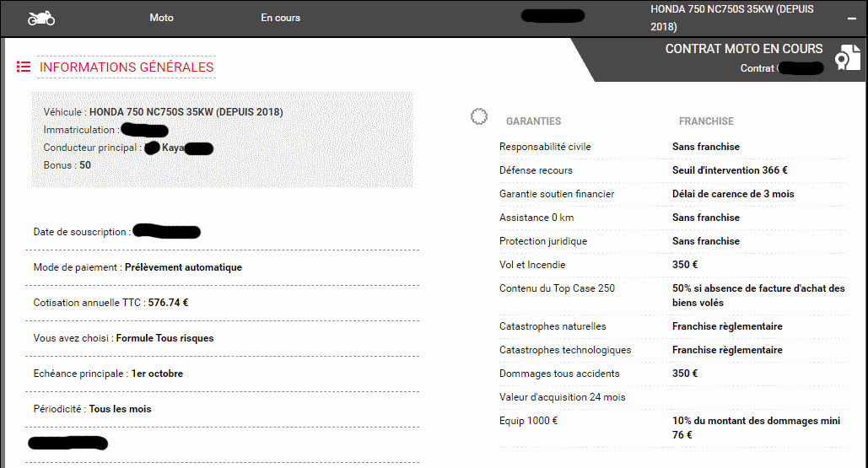Image resolution: width=868 pixels, height=468 pixels.
Task: Collapse the contract panel with minus icon
Action: tap(852, 19)
